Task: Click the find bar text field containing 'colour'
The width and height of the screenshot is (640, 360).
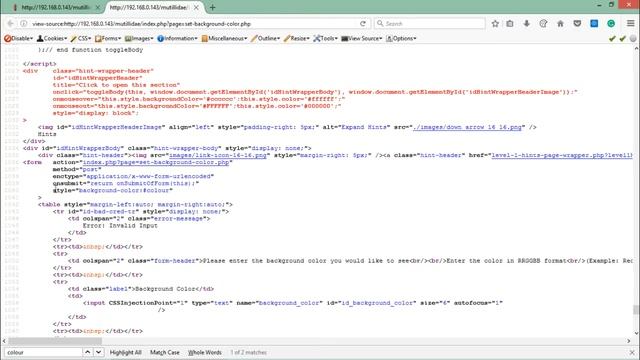Action: pos(43,352)
